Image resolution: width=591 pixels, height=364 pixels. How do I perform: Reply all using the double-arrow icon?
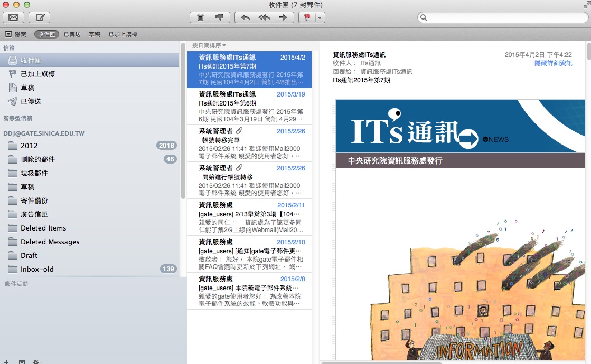tap(264, 17)
